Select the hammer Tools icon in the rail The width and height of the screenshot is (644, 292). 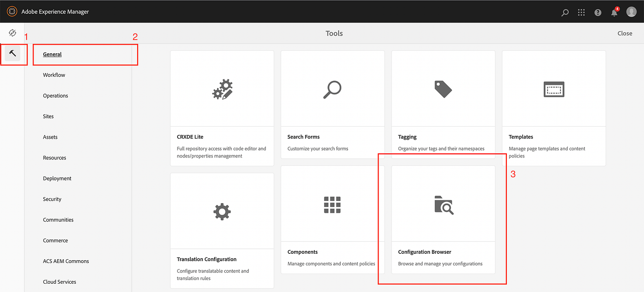[x=12, y=54]
